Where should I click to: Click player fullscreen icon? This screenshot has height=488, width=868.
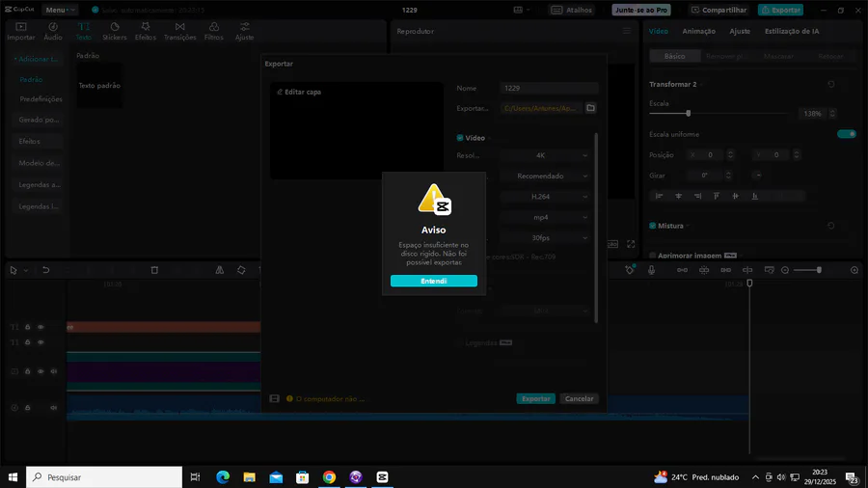click(x=631, y=244)
